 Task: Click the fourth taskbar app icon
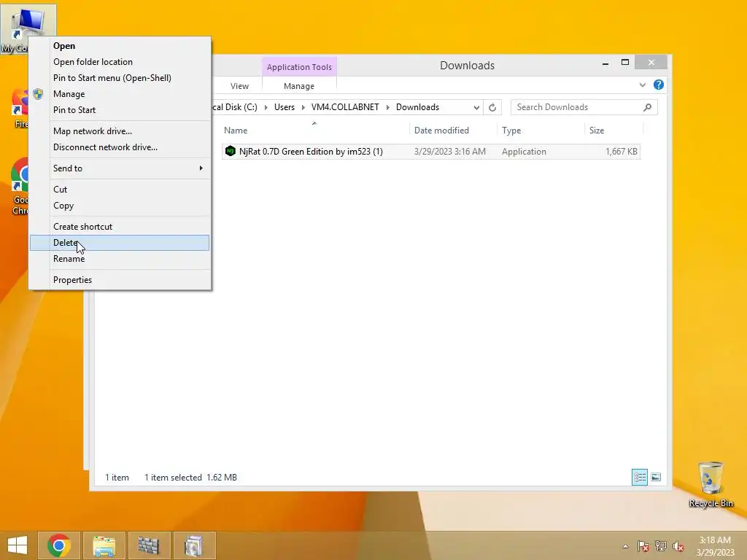coord(194,545)
